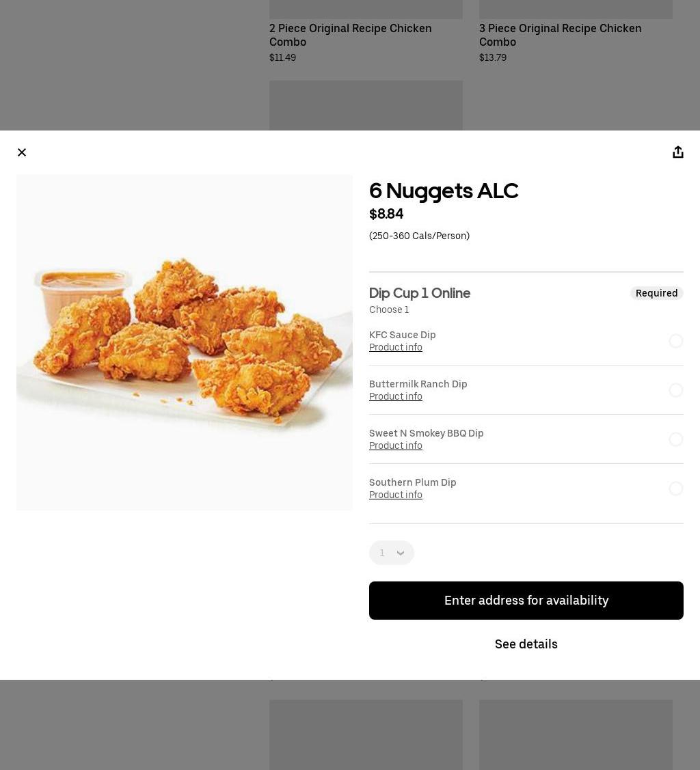Click Enter address for availability button
Viewport: 700px width, 770px height.
(526, 601)
